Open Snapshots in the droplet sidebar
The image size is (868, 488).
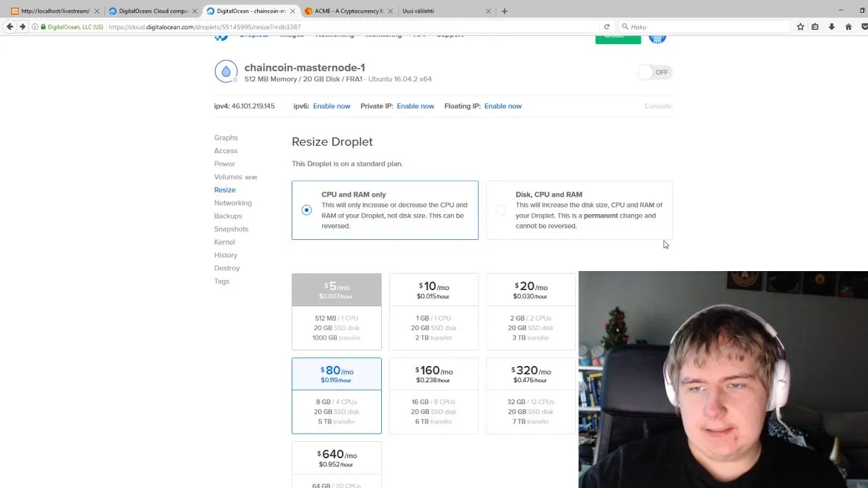point(231,229)
